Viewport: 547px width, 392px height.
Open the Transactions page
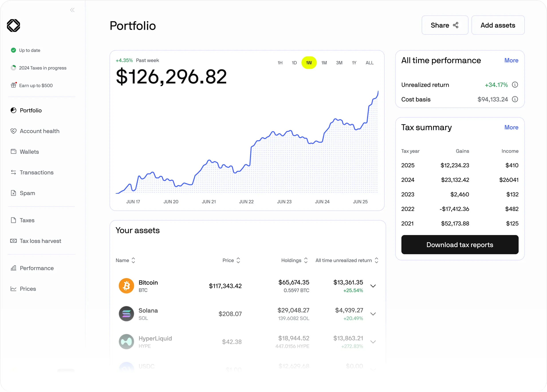36,172
